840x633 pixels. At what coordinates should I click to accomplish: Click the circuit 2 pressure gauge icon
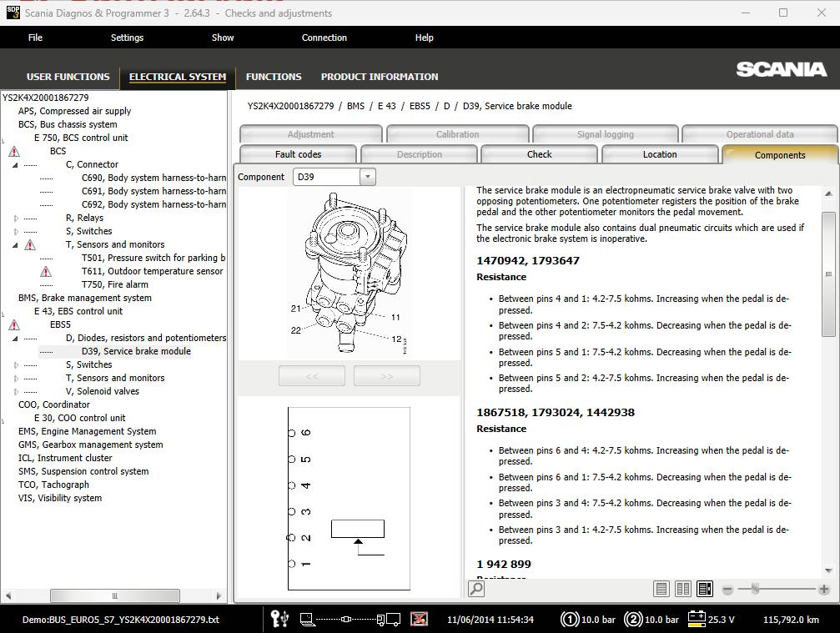(633, 620)
